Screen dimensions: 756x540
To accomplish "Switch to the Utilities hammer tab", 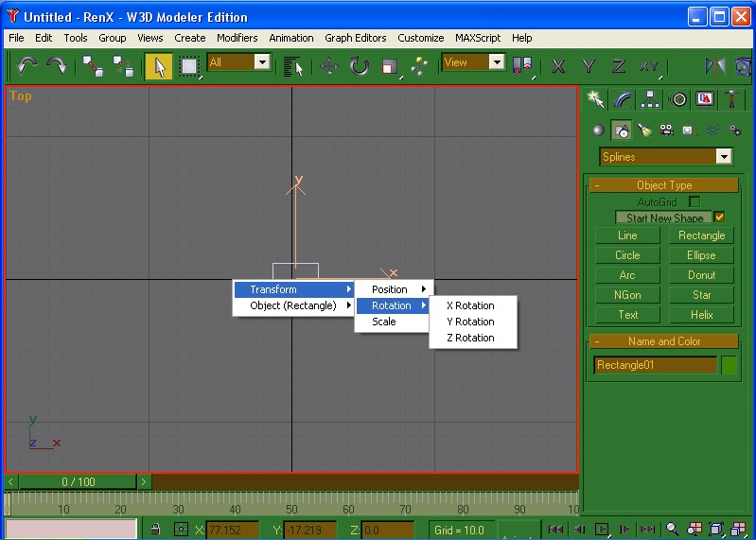I will click(x=732, y=99).
